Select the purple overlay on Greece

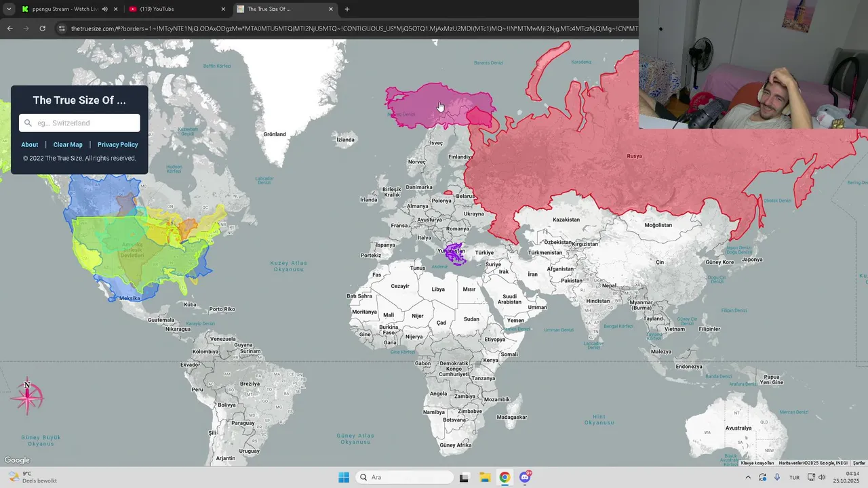click(x=455, y=253)
